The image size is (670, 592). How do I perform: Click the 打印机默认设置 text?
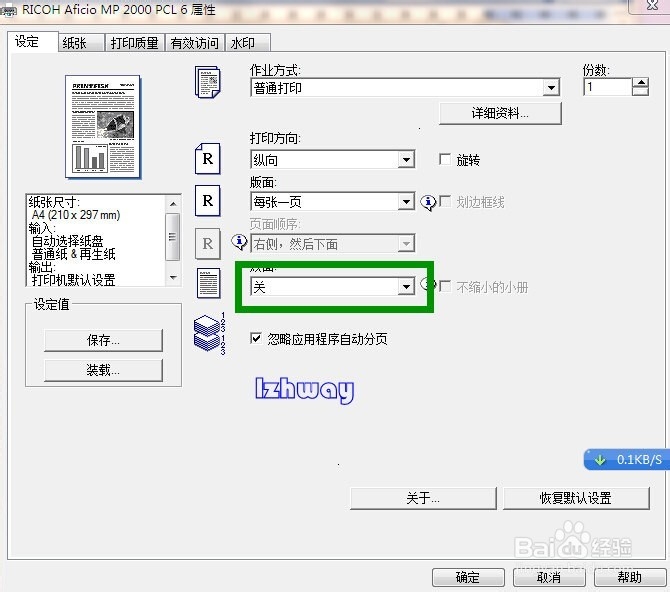(x=73, y=280)
